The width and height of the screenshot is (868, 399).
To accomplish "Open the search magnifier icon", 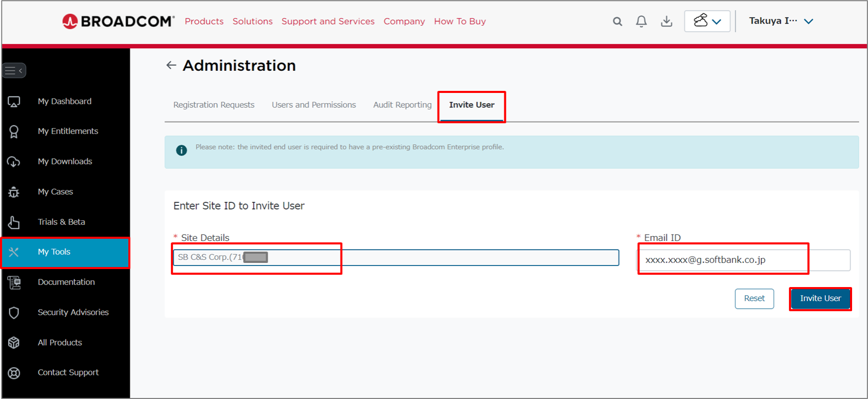I will pyautogui.click(x=618, y=22).
